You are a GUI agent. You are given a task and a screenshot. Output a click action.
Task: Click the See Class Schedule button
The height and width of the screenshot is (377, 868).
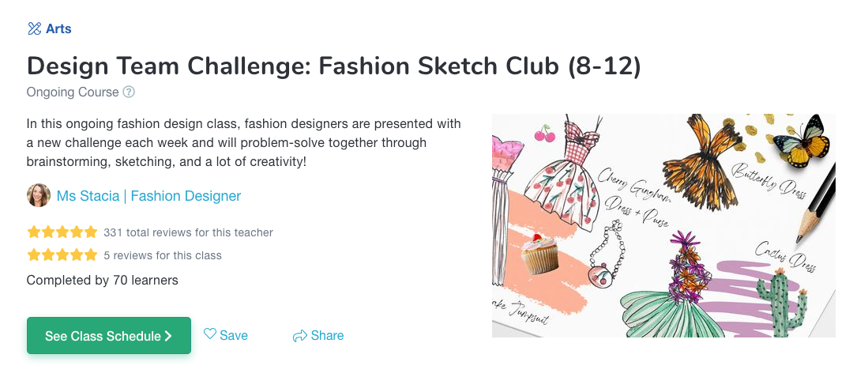(109, 335)
